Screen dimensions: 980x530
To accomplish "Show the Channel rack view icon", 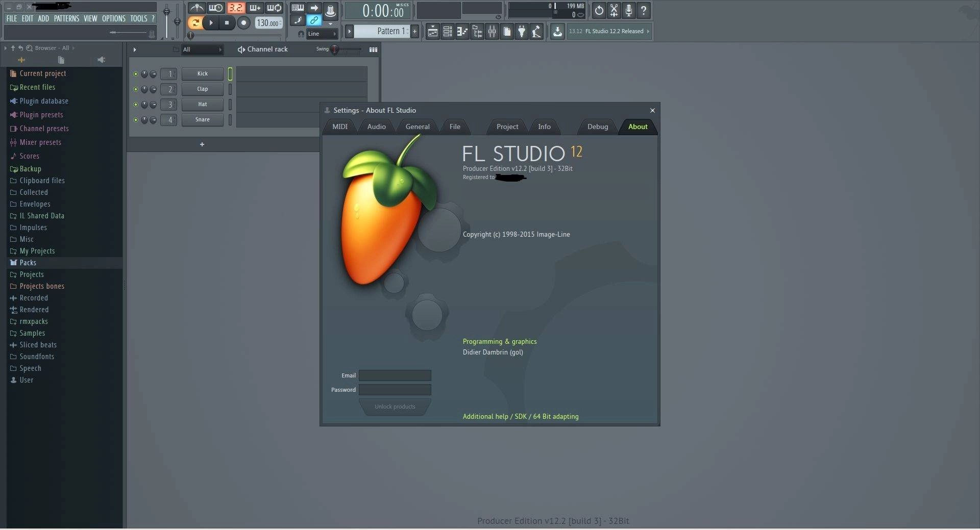I will 448,32.
